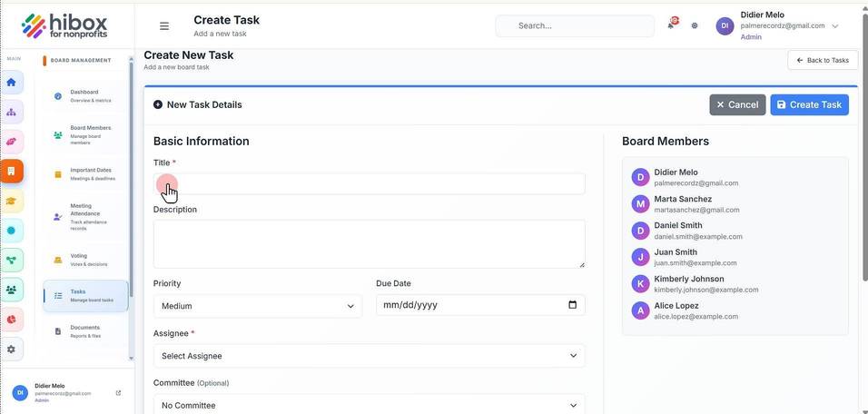868x414 pixels.
Task: Click the Cancel button
Action: (x=737, y=104)
